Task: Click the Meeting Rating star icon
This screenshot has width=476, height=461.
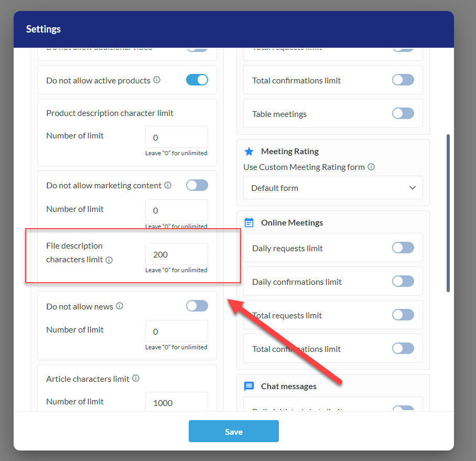Action: 249,151
